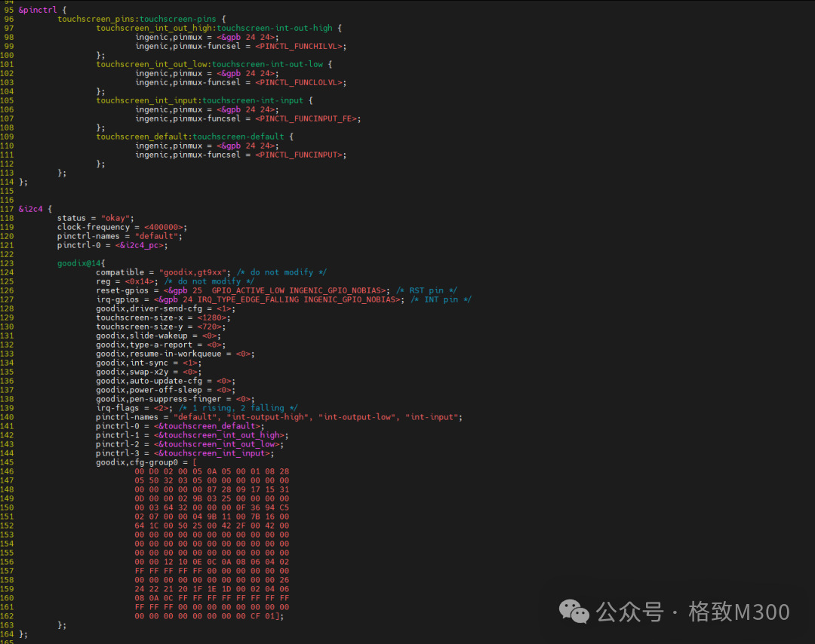
Task: Click 'goodix,resume-in-workqueue' on line 133
Action: click(x=158, y=354)
